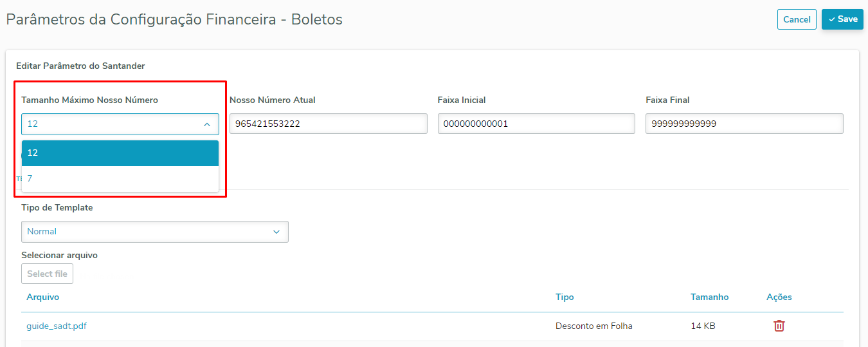Click the Tipo de Template chevron arrow
Viewport: 868px width, 347px height.
click(x=276, y=232)
